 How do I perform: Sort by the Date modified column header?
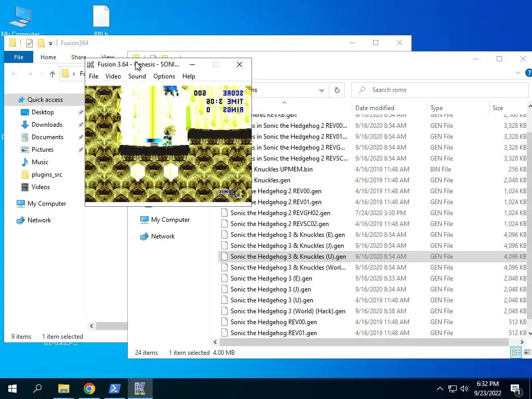pyautogui.click(x=375, y=108)
